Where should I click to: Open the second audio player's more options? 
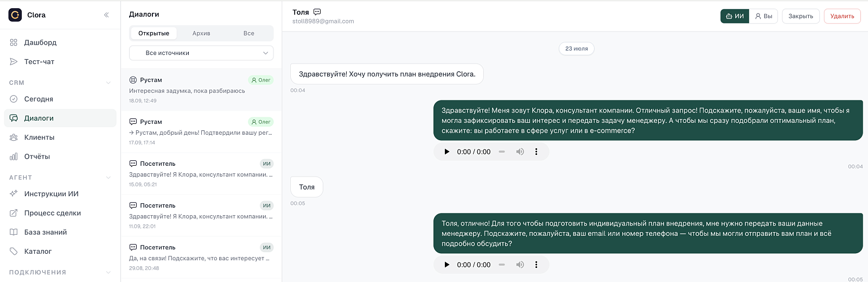[x=537, y=265]
